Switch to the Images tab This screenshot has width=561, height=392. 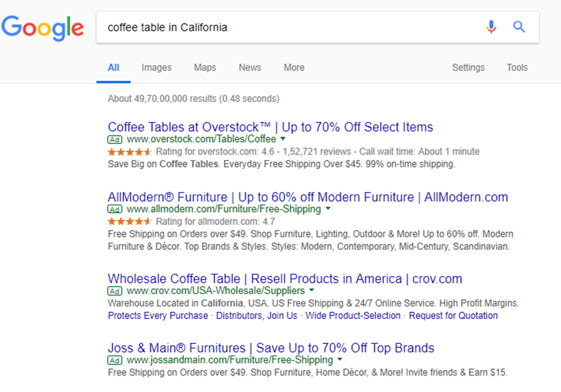156,68
